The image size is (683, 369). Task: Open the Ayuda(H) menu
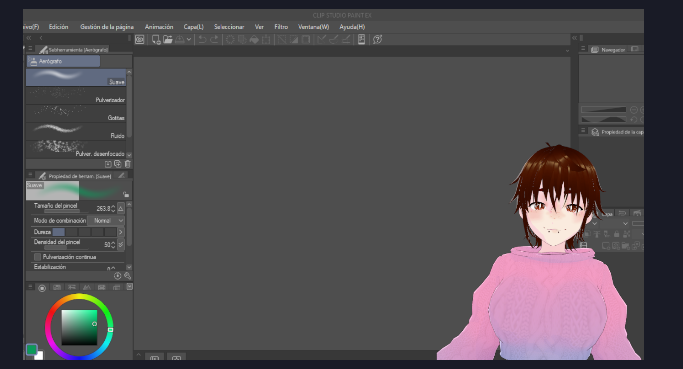pyautogui.click(x=352, y=27)
